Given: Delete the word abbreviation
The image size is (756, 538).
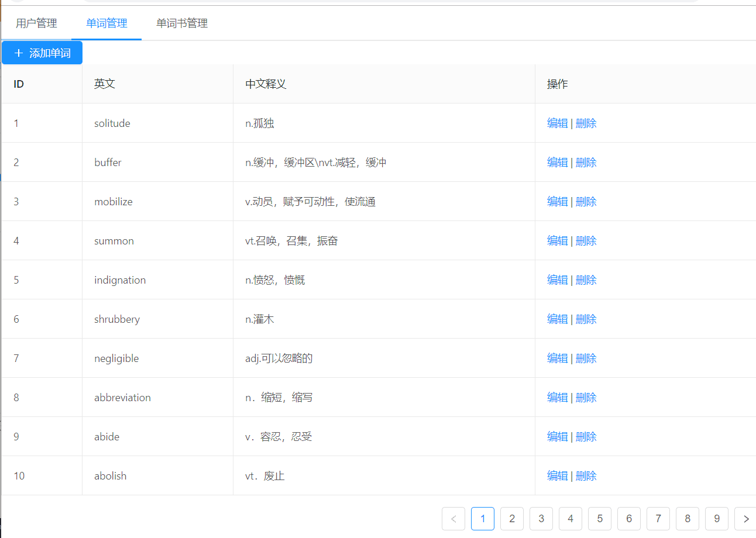Looking at the screenshot, I should click(586, 398).
